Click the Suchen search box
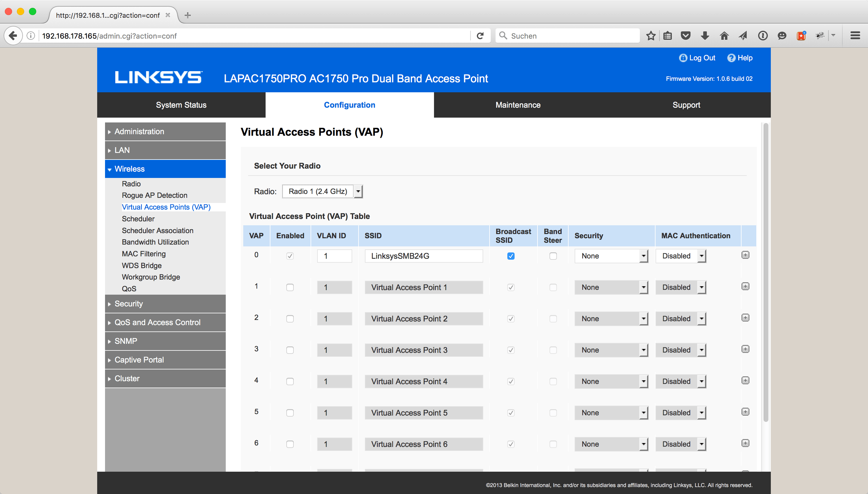The image size is (868, 494). tap(568, 36)
